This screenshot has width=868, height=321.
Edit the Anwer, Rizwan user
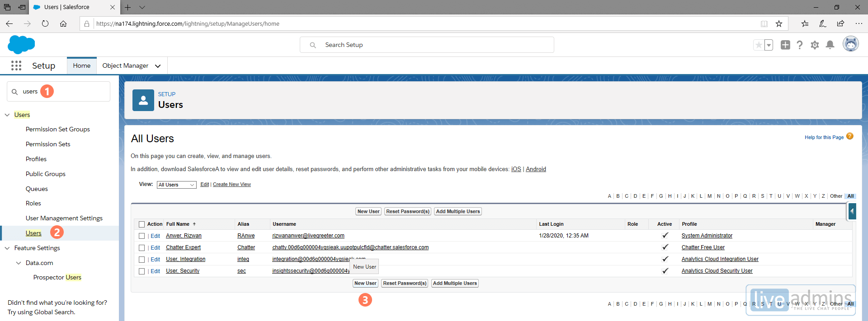(156, 236)
